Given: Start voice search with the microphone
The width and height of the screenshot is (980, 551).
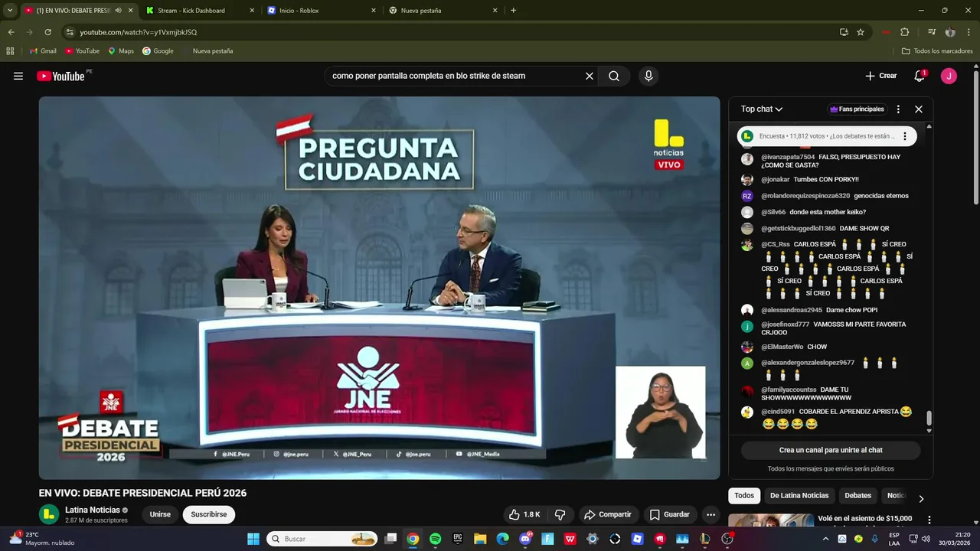Looking at the screenshot, I should click(648, 76).
